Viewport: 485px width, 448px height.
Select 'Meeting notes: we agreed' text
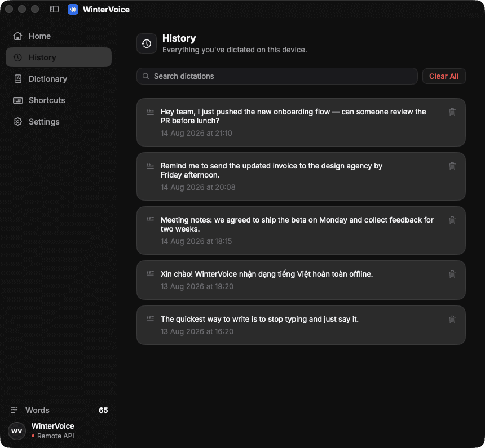click(x=297, y=224)
